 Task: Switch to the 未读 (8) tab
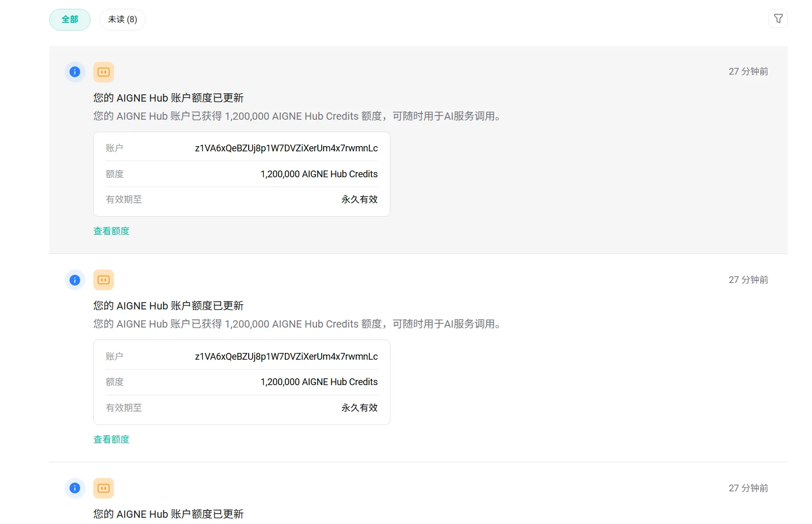pos(122,20)
